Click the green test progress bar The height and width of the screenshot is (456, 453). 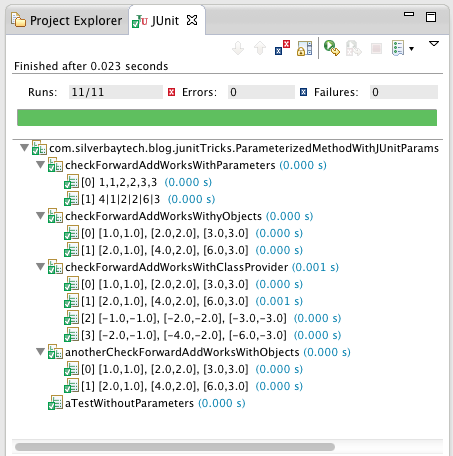click(227, 118)
